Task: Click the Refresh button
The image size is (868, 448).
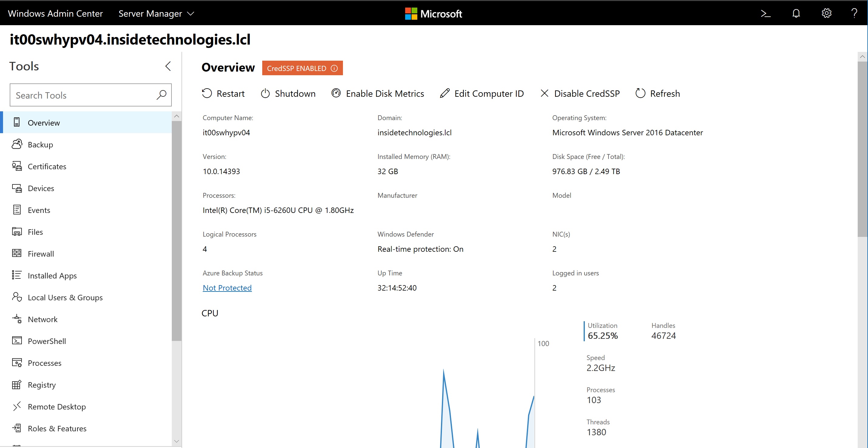Action: tap(657, 93)
